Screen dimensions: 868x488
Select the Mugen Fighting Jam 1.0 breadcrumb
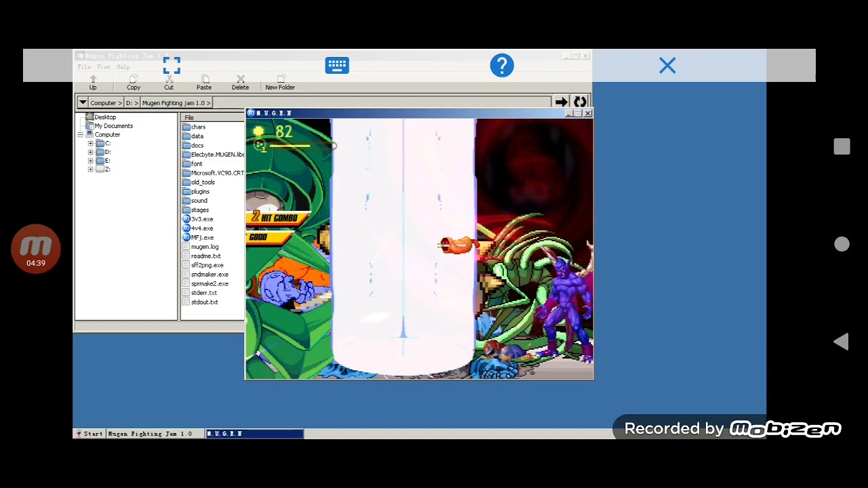click(x=175, y=103)
